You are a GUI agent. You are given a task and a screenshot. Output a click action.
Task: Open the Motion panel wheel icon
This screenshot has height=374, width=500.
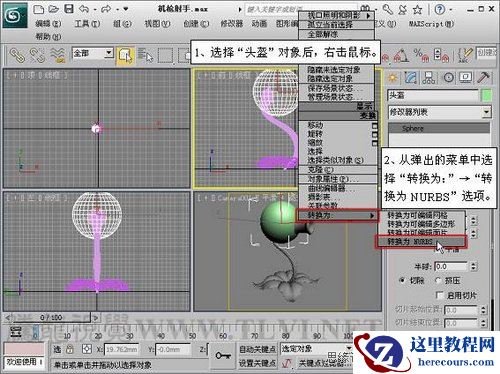coord(448,78)
